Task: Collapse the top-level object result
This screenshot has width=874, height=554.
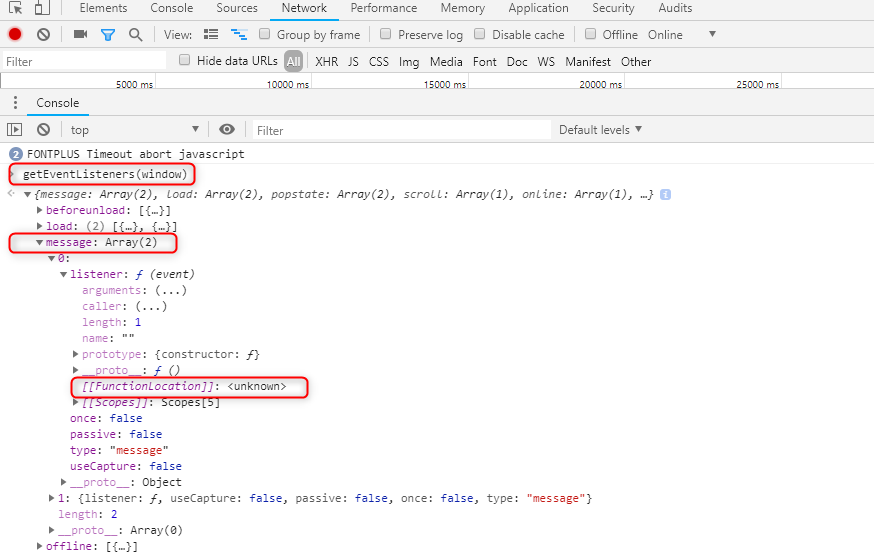Action: tap(27, 195)
